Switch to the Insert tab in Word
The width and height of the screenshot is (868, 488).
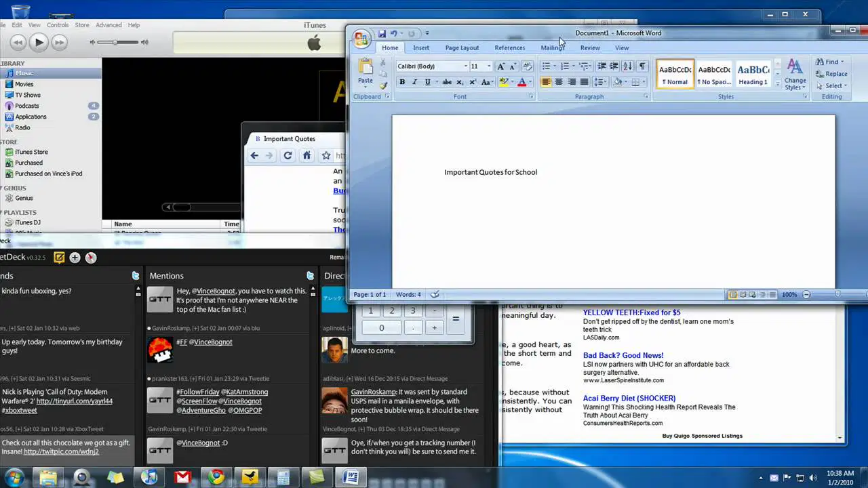click(x=421, y=48)
